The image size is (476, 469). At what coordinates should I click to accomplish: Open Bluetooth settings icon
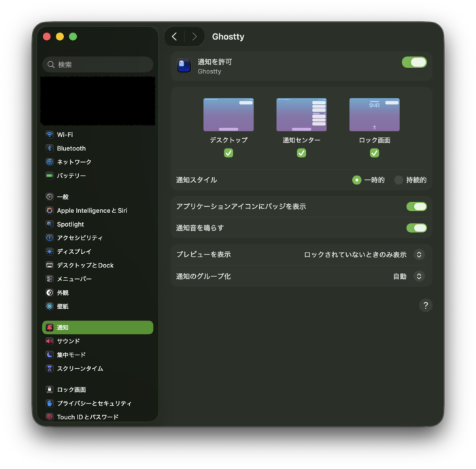point(50,148)
